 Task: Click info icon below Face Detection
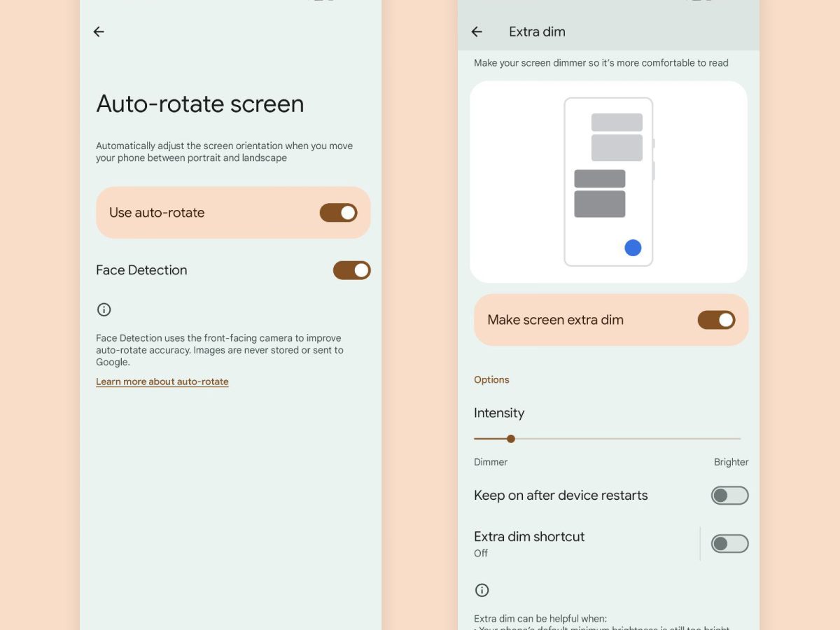[x=104, y=309]
